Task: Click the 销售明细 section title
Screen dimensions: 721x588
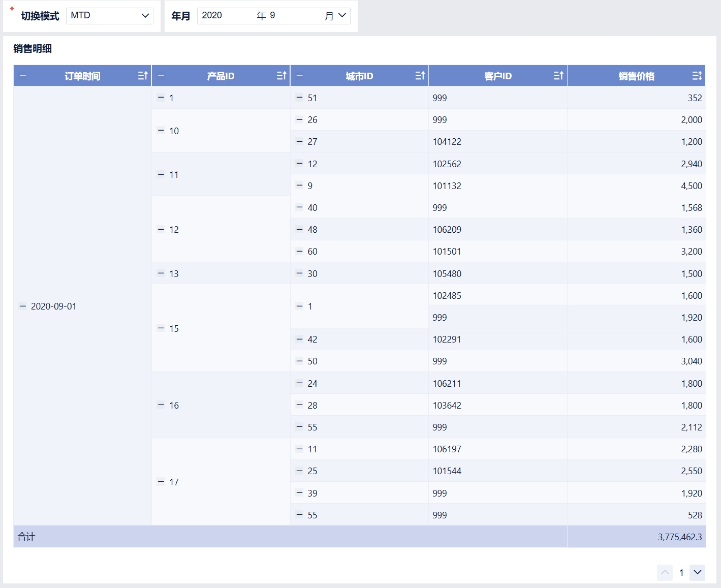Action: [x=33, y=49]
